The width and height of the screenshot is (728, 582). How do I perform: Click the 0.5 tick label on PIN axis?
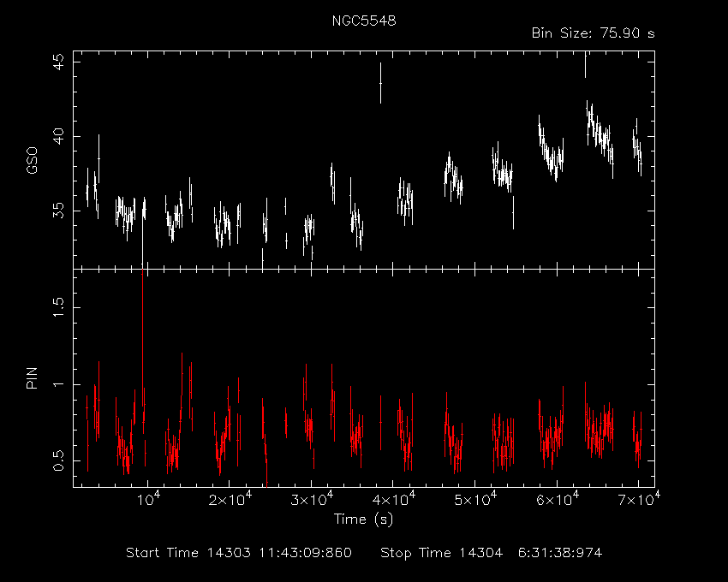click(x=58, y=460)
